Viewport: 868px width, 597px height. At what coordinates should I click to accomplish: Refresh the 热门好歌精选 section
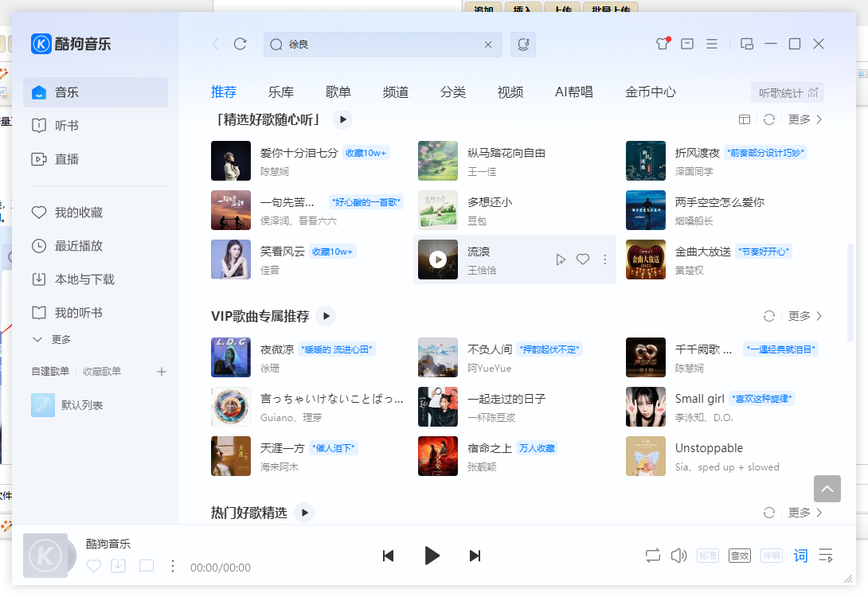769,513
